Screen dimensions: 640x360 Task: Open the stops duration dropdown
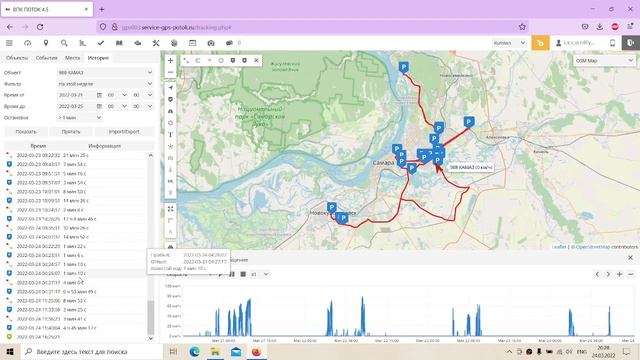(x=80, y=118)
